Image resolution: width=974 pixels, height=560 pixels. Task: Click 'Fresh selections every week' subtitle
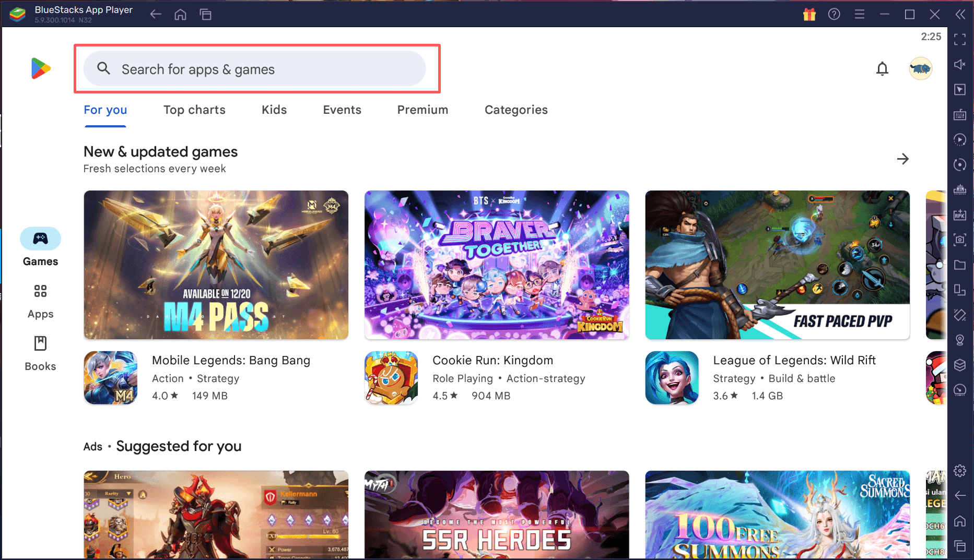[x=155, y=169]
